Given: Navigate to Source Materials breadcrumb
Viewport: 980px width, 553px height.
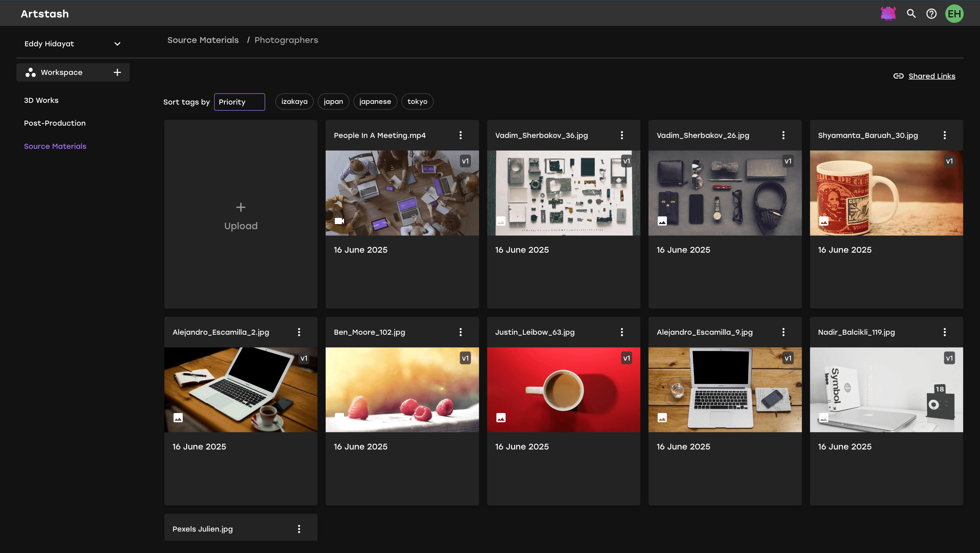Looking at the screenshot, I should coord(203,40).
